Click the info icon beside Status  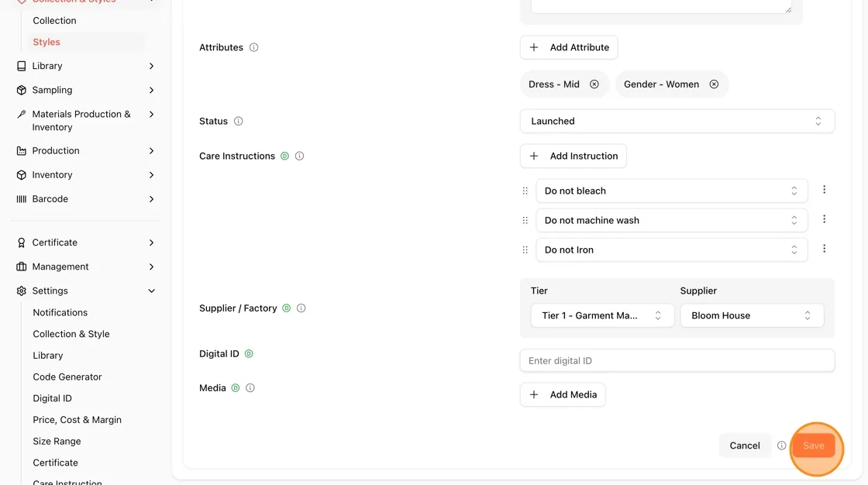pos(238,121)
